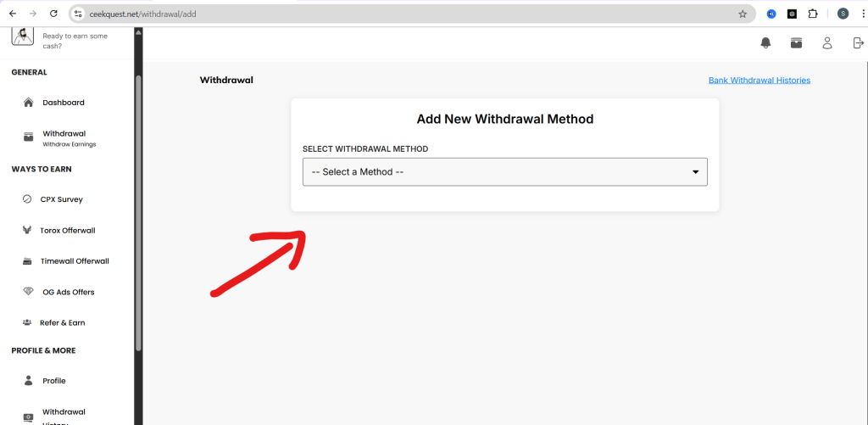868x425 pixels.
Task: Click the user avatar picture in sidebar
Action: (22, 36)
